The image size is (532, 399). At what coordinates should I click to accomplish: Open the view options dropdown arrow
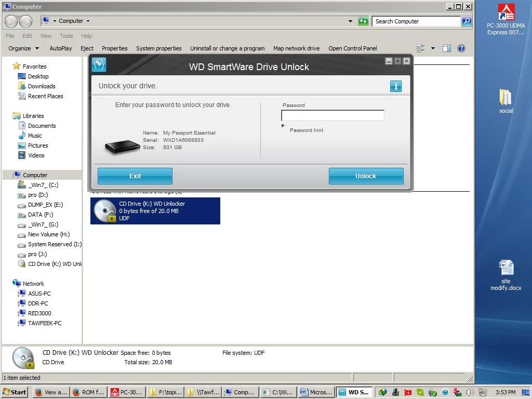point(433,48)
